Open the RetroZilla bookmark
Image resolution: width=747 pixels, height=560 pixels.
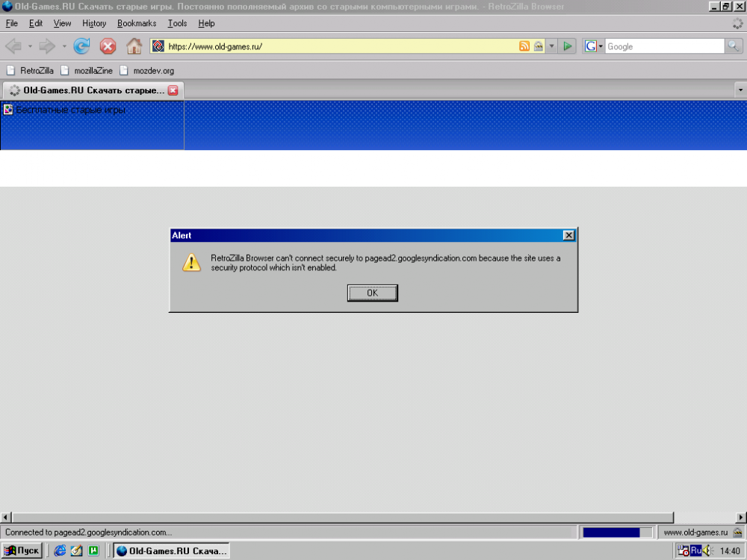[x=30, y=70]
